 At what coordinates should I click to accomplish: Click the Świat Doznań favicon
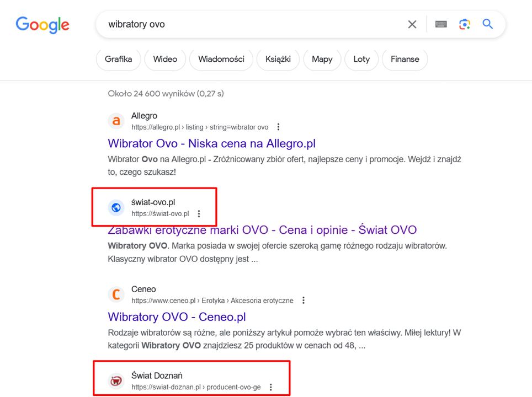click(116, 381)
